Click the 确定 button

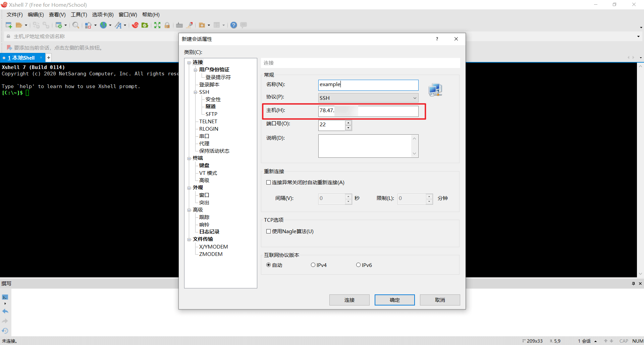(x=395, y=300)
